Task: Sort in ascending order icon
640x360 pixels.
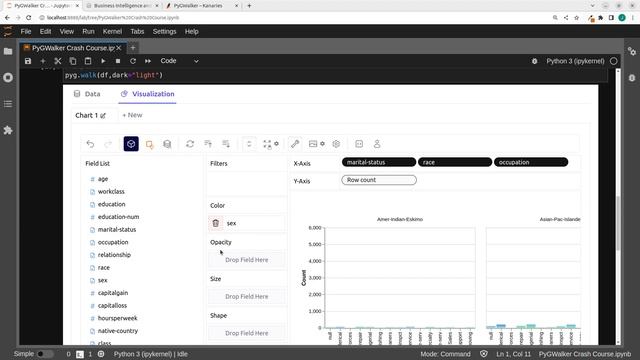Action: click(208, 144)
